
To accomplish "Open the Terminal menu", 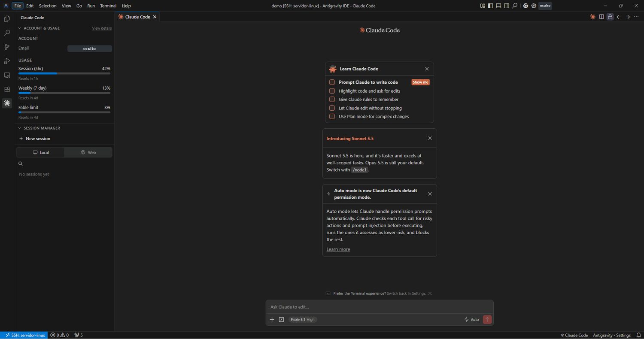I will (x=108, y=6).
